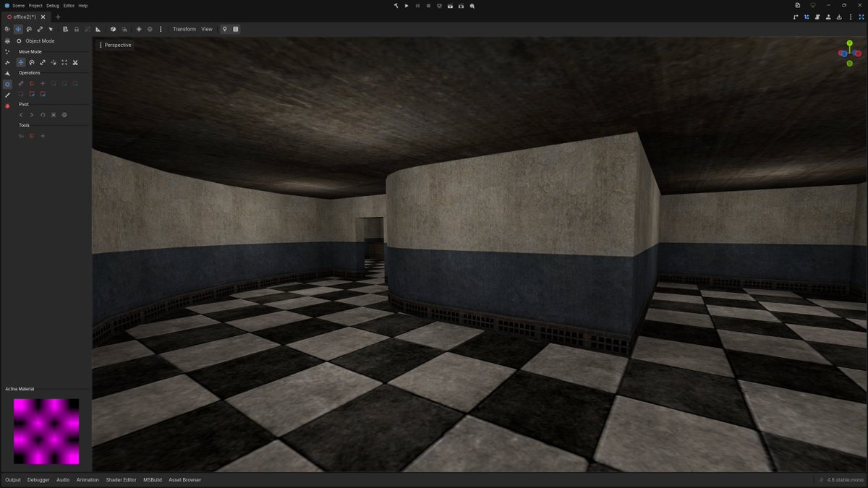
Task: Open the Audio bottom panel
Action: tap(63, 480)
